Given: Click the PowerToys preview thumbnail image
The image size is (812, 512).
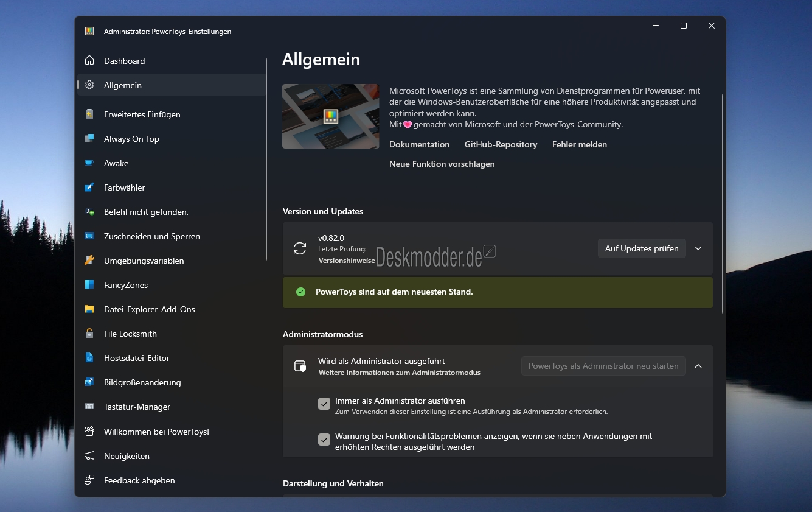Looking at the screenshot, I should coord(331,116).
